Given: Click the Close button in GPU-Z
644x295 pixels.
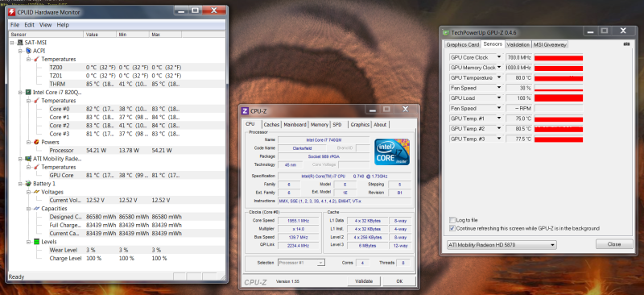Looking at the screenshot, I should [x=614, y=244].
